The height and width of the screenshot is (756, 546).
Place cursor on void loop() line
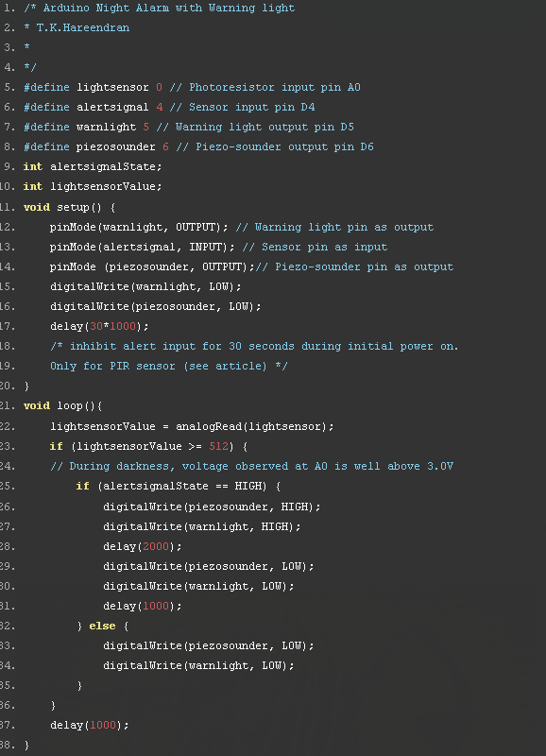[62, 406]
